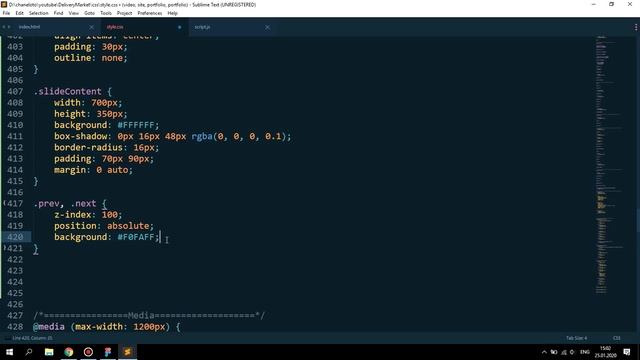Open File Explorer from the taskbar
Image resolution: width=640 pixels, height=360 pixels.
[x=49, y=352]
